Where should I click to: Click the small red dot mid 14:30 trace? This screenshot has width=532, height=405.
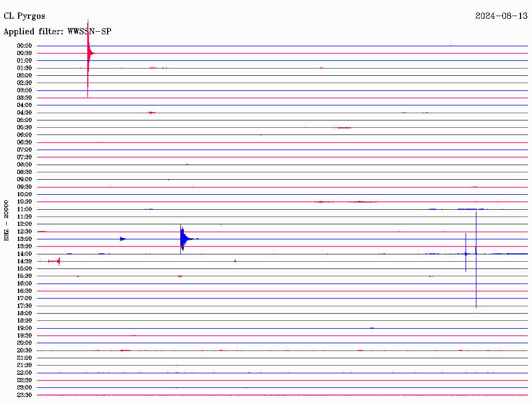[235, 261]
